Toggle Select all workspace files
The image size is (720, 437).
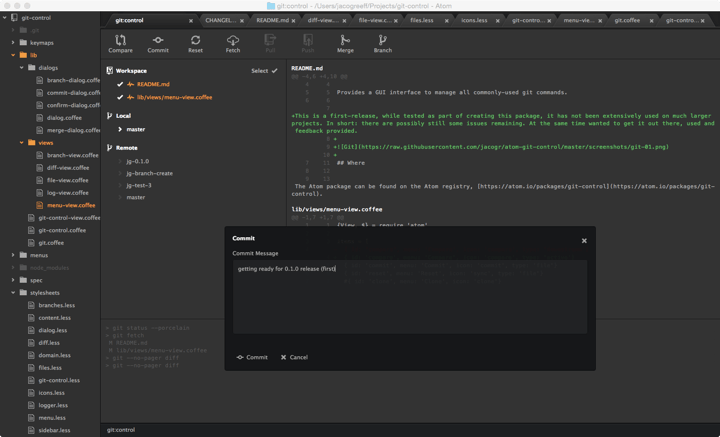pos(264,71)
